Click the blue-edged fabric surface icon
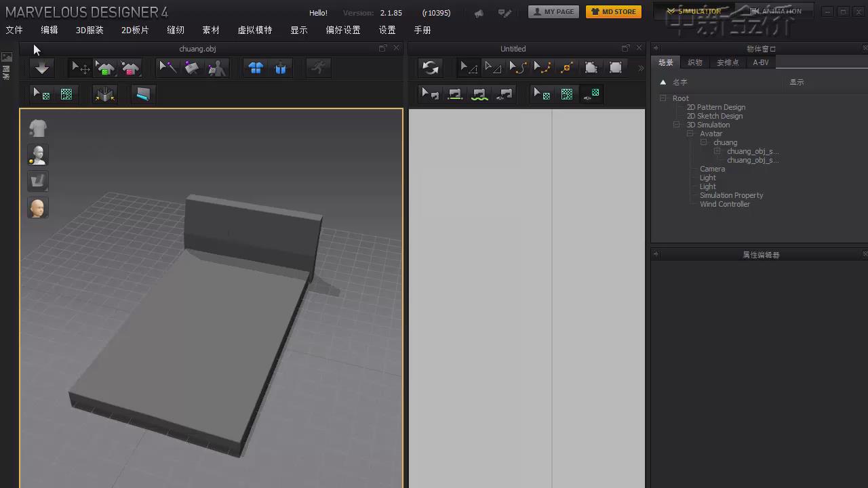The image size is (868, 488). 142,94
